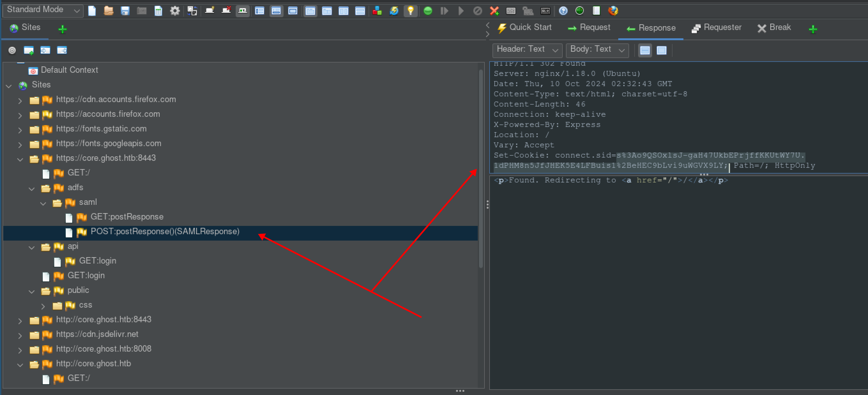Step to next request or response
This screenshot has width=868, height=395.
(x=445, y=11)
